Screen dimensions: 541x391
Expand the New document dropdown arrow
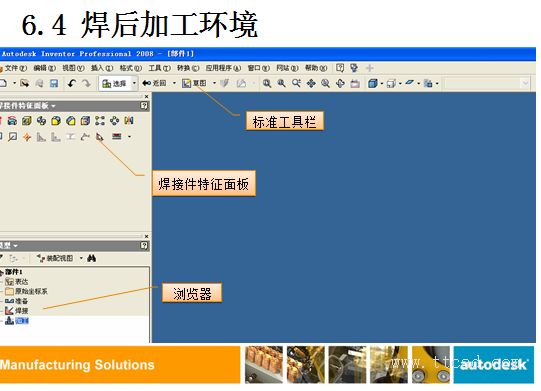(14, 83)
